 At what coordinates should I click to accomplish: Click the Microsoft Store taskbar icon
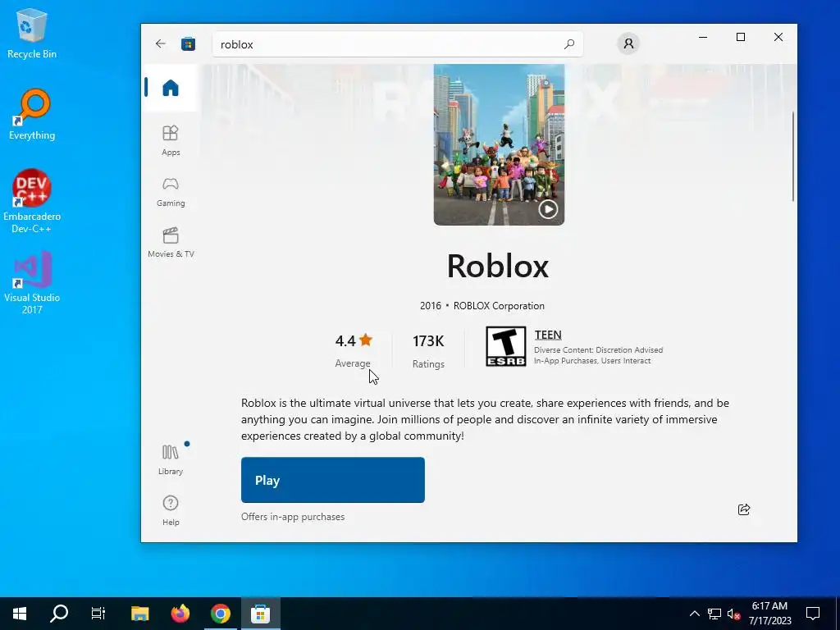pos(260,614)
